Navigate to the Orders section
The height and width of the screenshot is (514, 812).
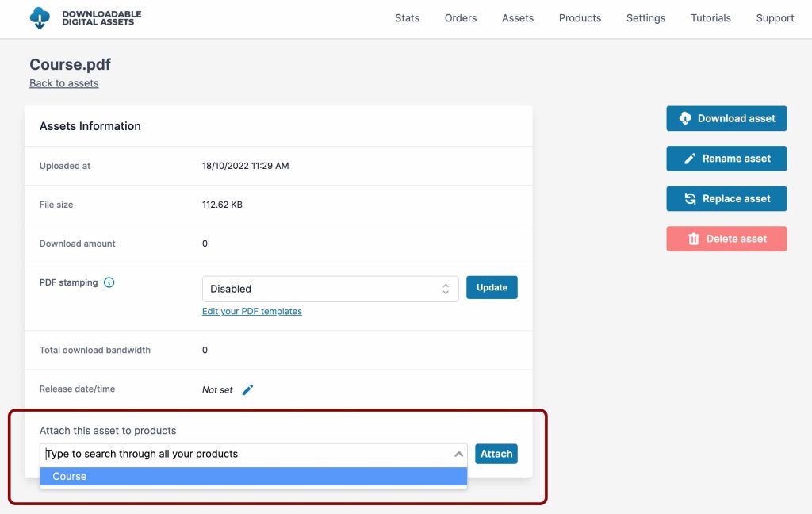pyautogui.click(x=460, y=17)
